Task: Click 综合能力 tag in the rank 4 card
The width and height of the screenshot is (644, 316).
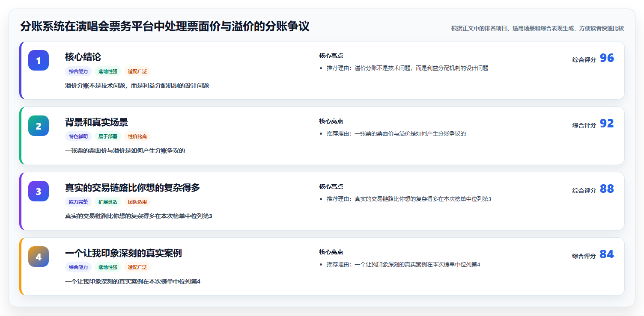Action: [78, 268]
